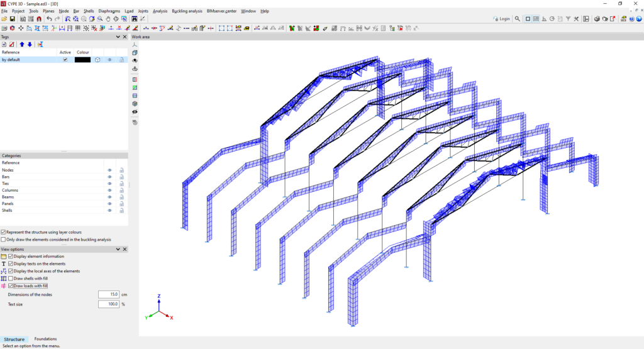Switch to the Foundations tab
644x349 pixels.
point(45,339)
